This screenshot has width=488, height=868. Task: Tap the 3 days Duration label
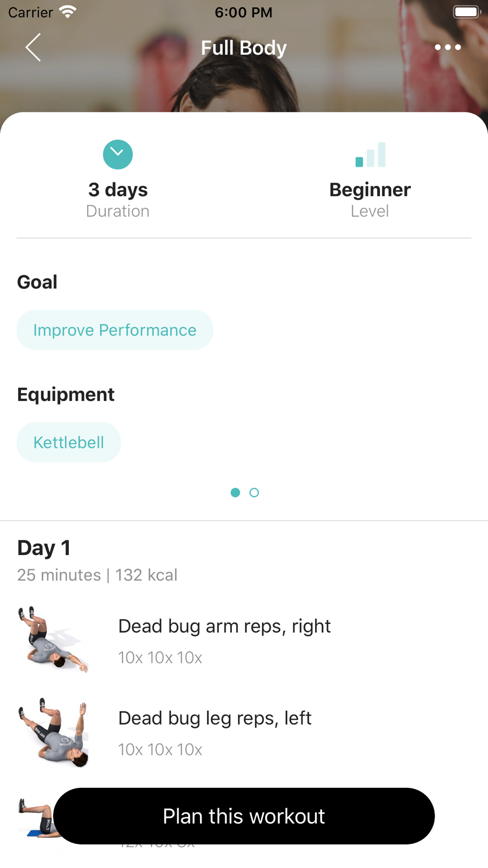pyautogui.click(x=118, y=200)
